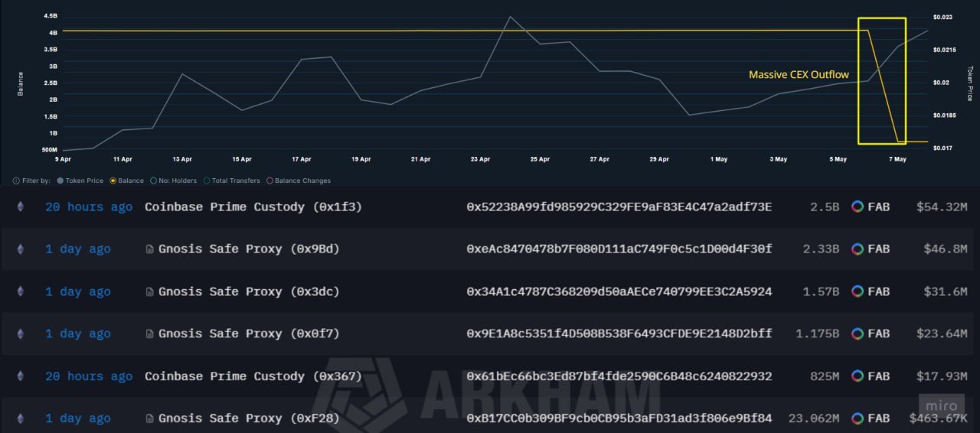Click FAB token logo in 1.57B row
Screen dimensions: 980x433
[x=857, y=291]
